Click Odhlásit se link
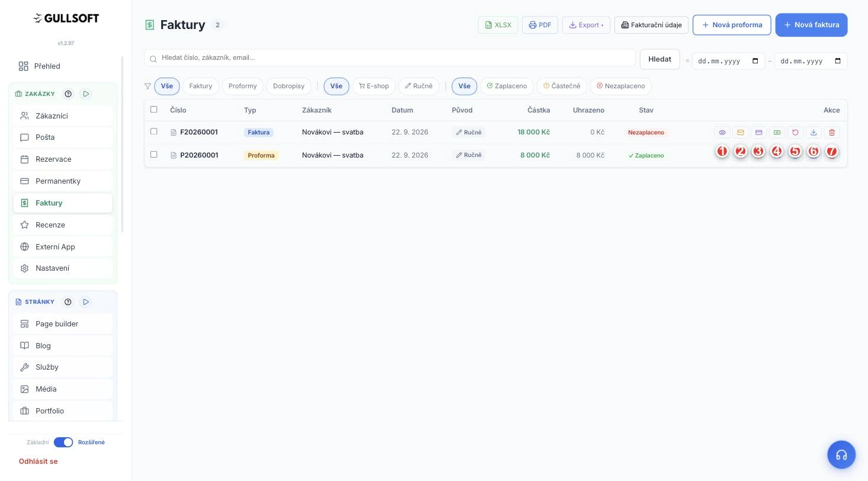The height and width of the screenshot is (481, 868). (x=39, y=461)
